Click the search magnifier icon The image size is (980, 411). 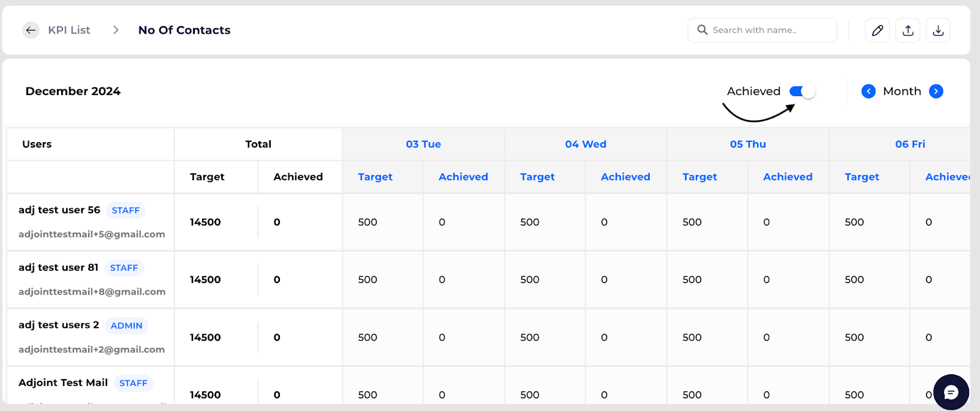702,30
